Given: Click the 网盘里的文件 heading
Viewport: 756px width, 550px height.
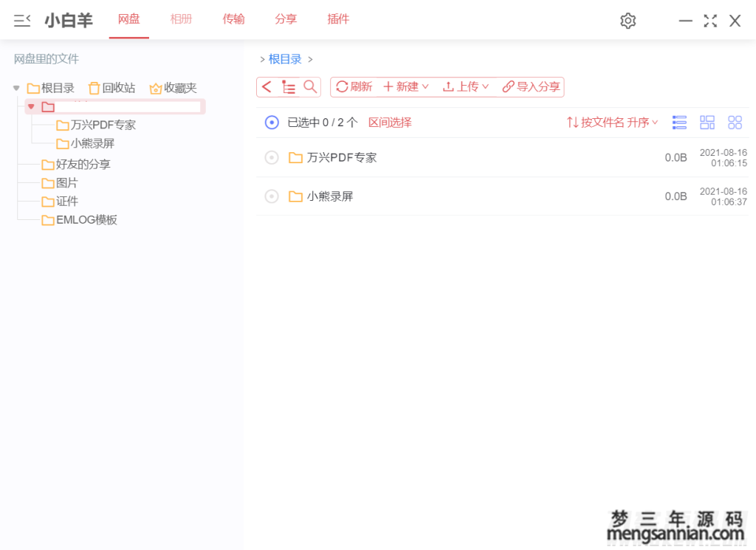Looking at the screenshot, I should [x=47, y=59].
